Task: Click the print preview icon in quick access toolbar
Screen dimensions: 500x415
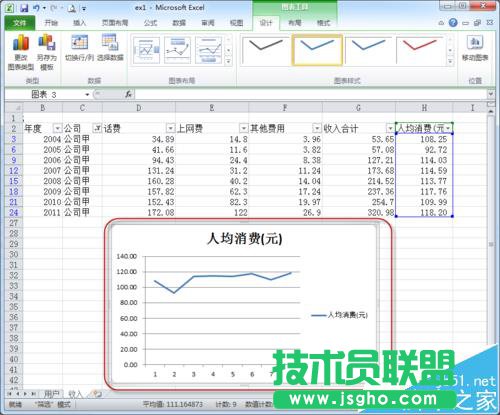Action: point(72,8)
